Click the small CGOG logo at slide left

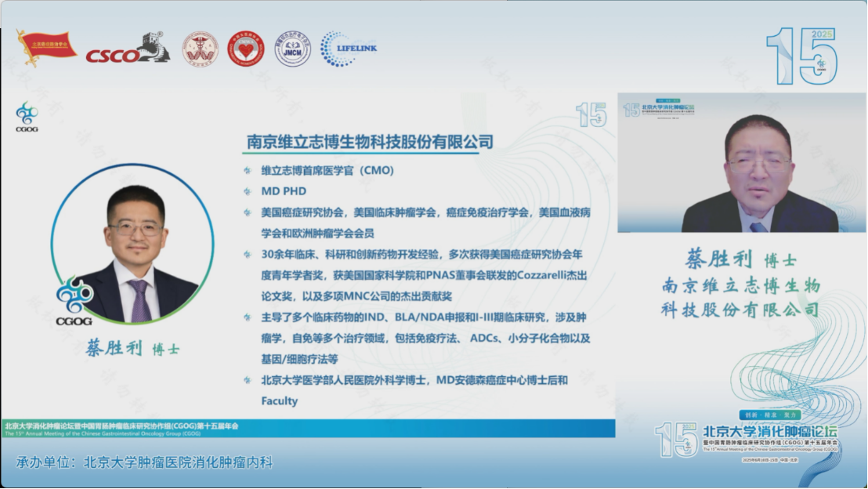pos(27,117)
